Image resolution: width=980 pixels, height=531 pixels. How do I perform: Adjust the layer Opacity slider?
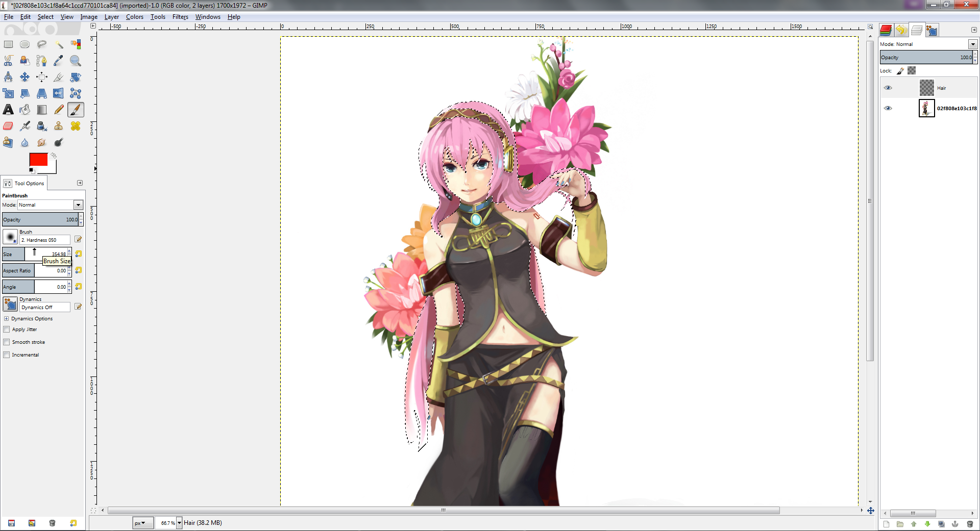pyautogui.click(x=926, y=57)
